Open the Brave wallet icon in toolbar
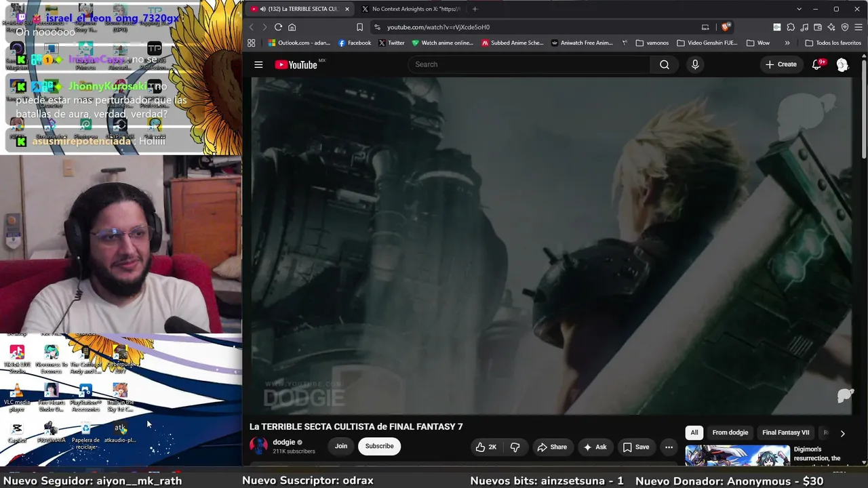Viewport: 868px width, 488px height. click(x=818, y=27)
